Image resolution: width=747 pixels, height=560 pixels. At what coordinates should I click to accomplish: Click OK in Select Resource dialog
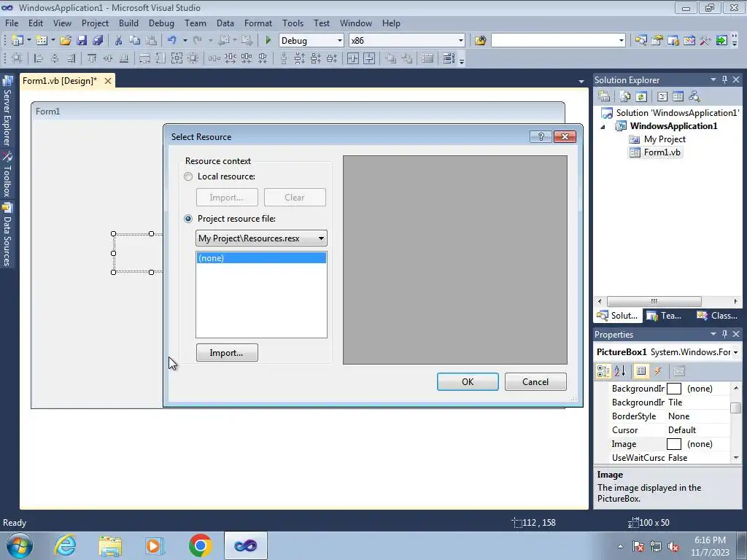[468, 382]
